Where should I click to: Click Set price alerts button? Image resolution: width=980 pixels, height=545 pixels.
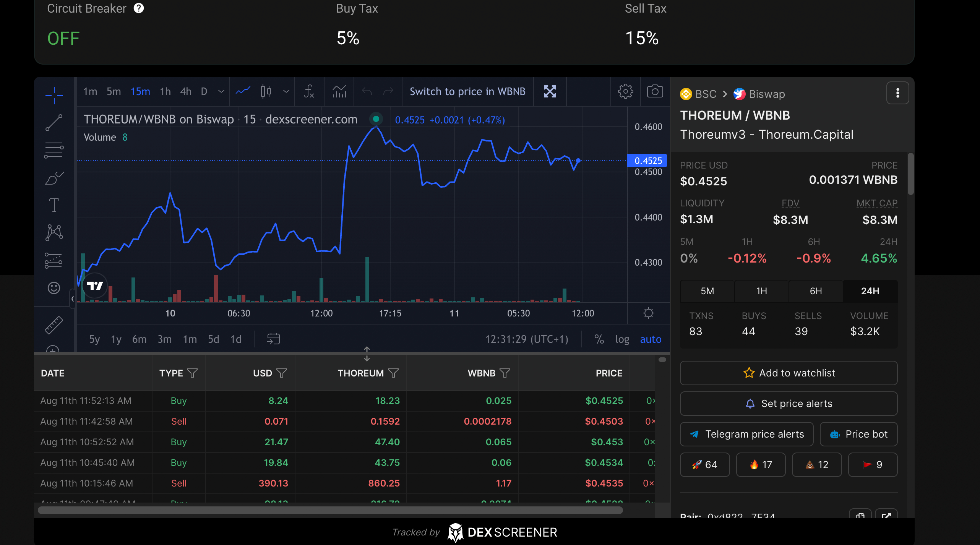(789, 403)
